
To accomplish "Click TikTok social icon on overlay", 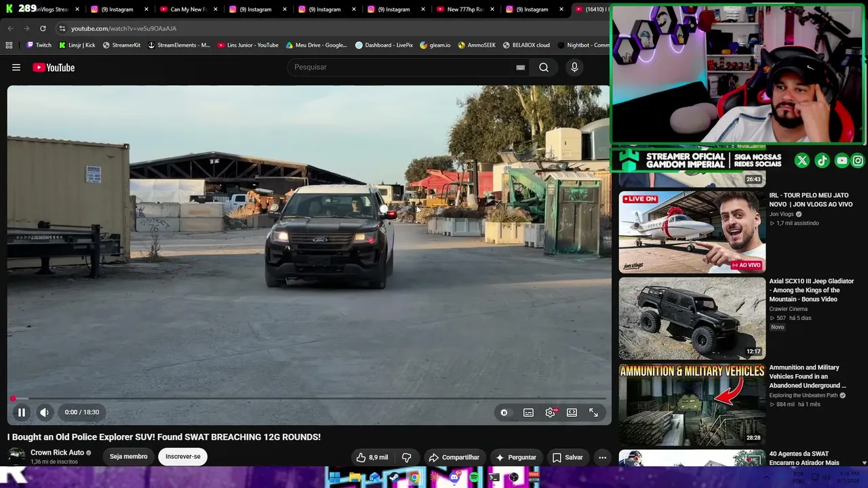I will (822, 161).
